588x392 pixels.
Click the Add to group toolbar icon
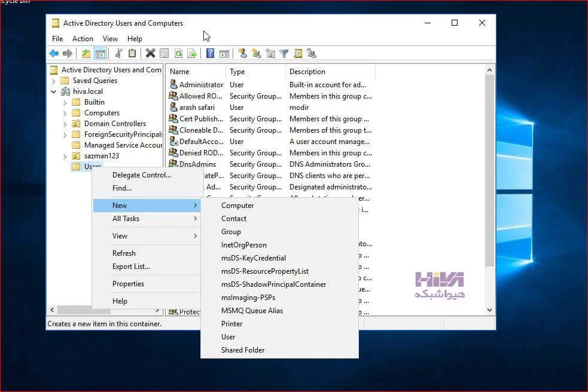click(312, 54)
